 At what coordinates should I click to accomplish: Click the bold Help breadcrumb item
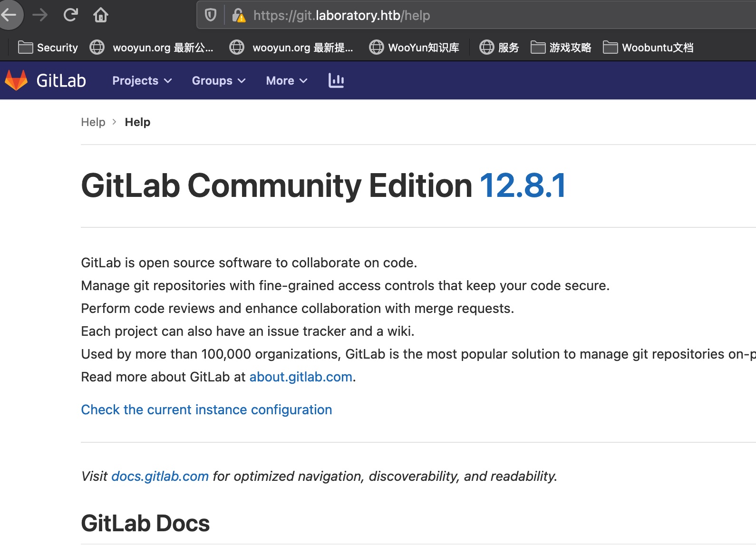[137, 122]
